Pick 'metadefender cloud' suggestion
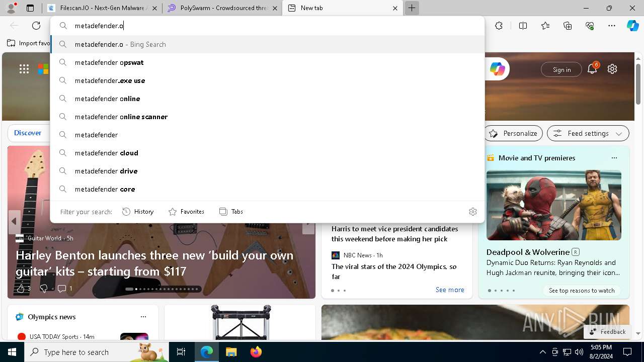Viewport: 644px width, 362px height. [x=267, y=153]
